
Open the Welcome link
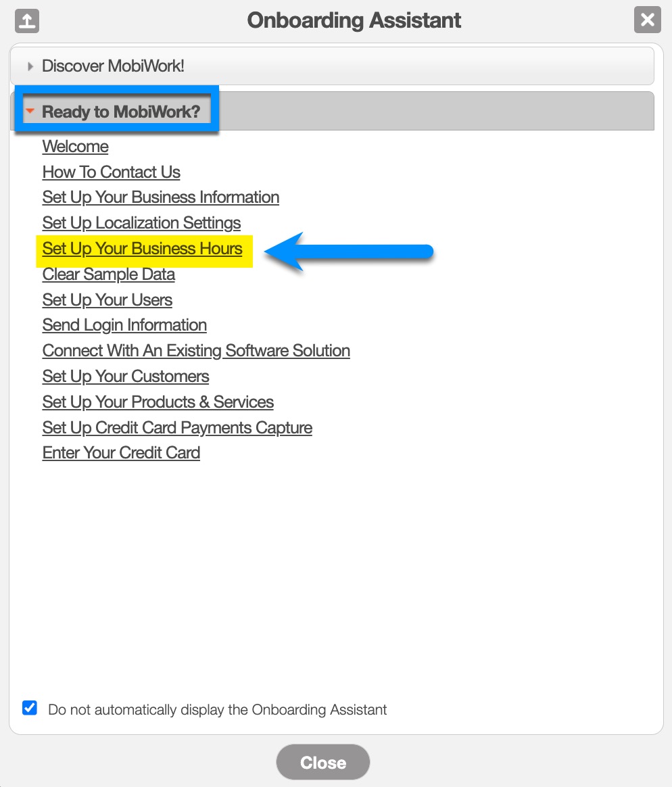coord(75,147)
